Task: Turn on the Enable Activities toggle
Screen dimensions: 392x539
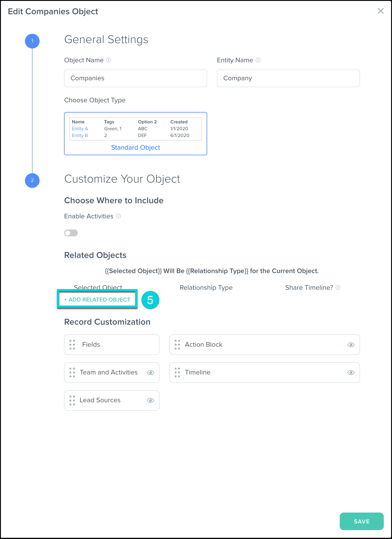Action: click(71, 233)
